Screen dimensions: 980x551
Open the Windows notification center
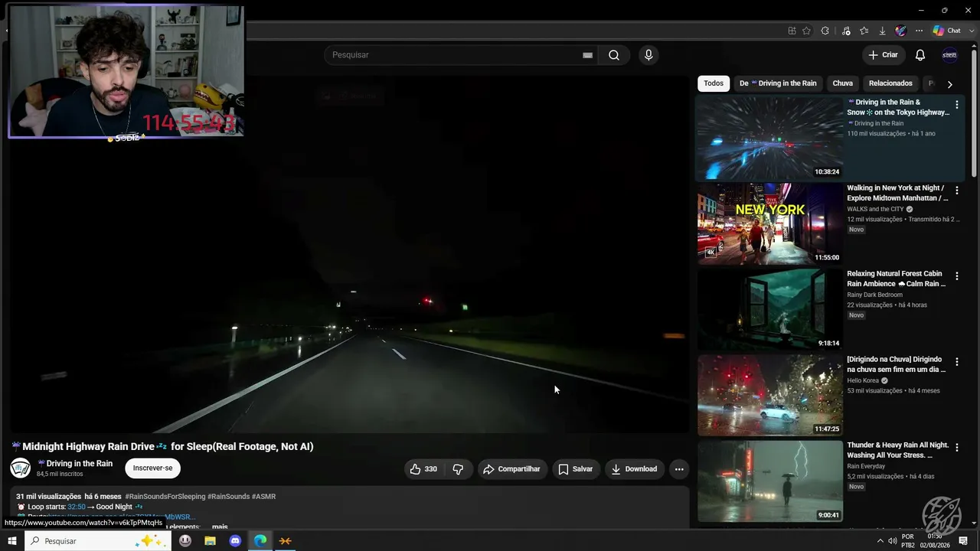point(963,541)
